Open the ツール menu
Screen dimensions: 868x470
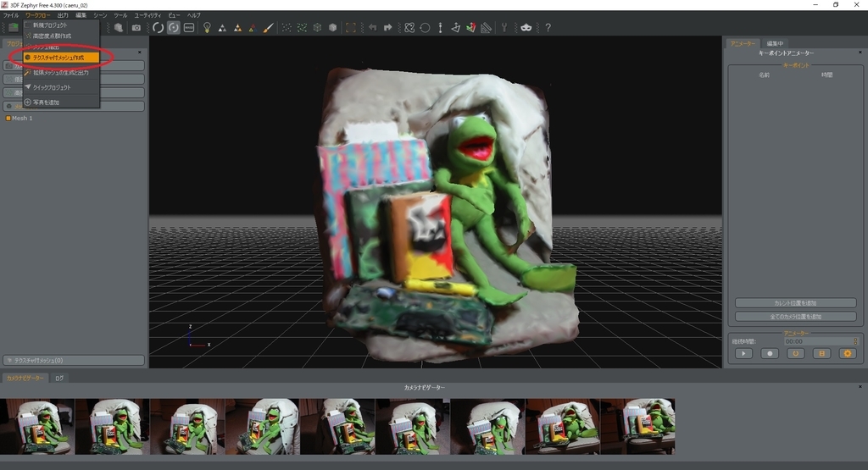tap(120, 15)
